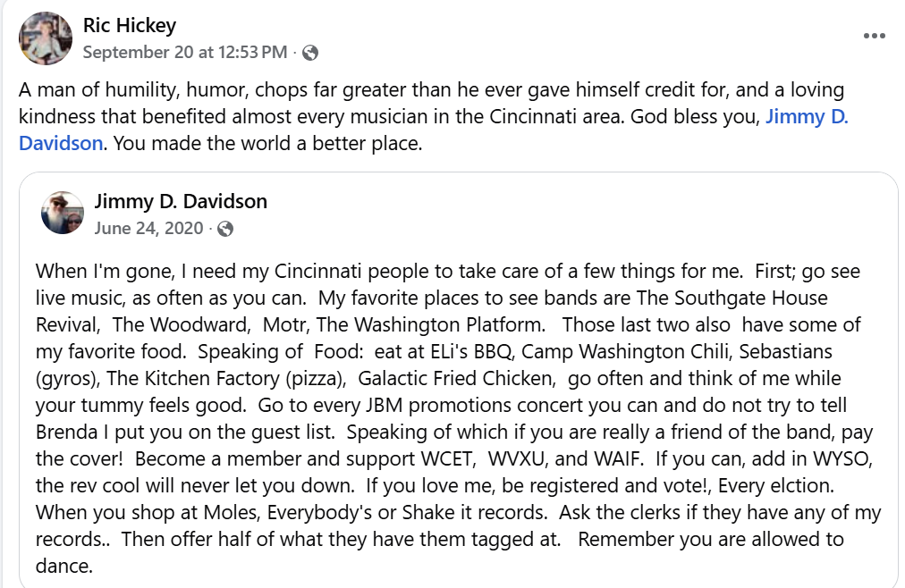Open Ric Hickey's profile via name link
Image resolution: width=905 pixels, height=588 pixels.
pyautogui.click(x=129, y=27)
